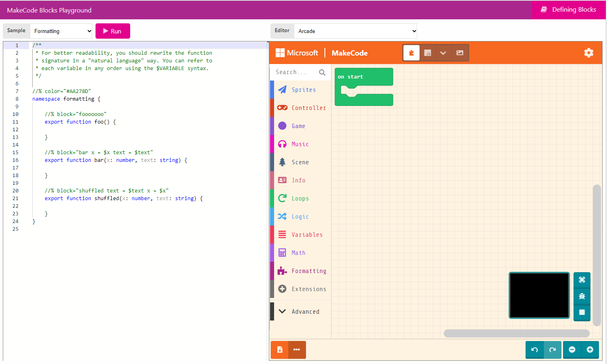Select the Controller category in the toolbox
The height and width of the screenshot is (364, 607).
pos(309,108)
